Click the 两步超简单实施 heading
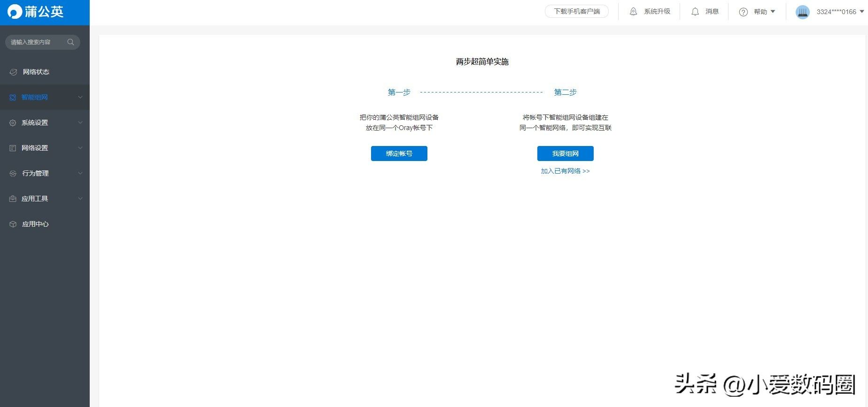 pyautogui.click(x=482, y=61)
